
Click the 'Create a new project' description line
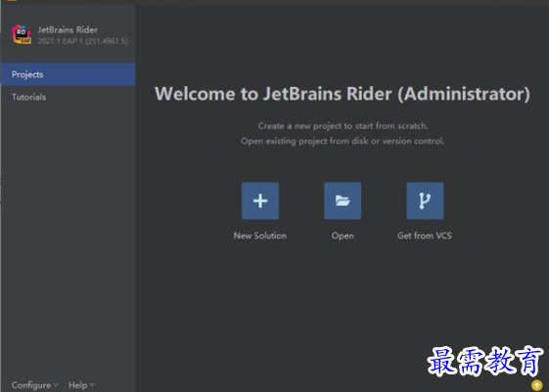pyautogui.click(x=343, y=126)
